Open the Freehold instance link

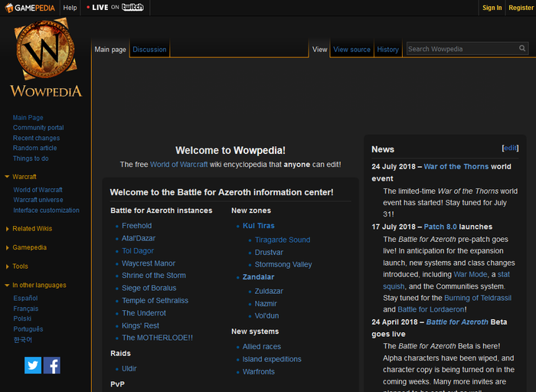(x=136, y=226)
